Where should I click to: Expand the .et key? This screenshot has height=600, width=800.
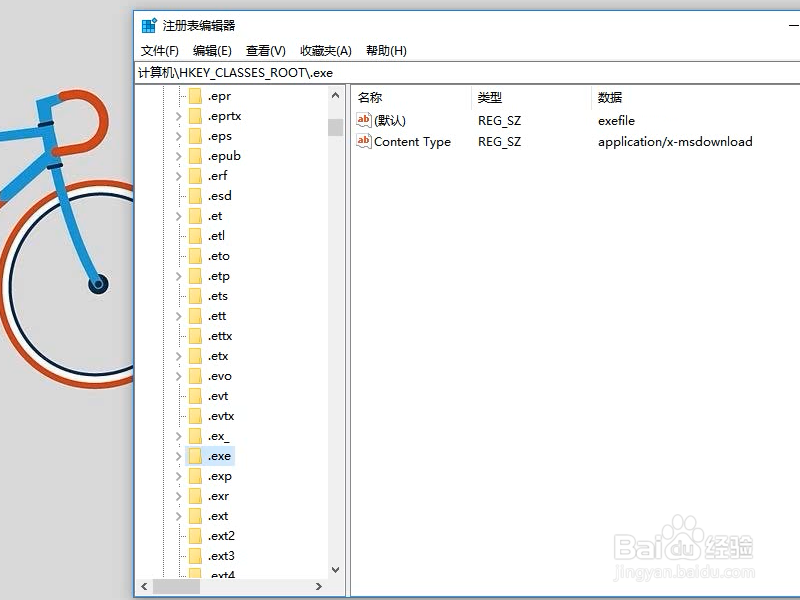179,216
